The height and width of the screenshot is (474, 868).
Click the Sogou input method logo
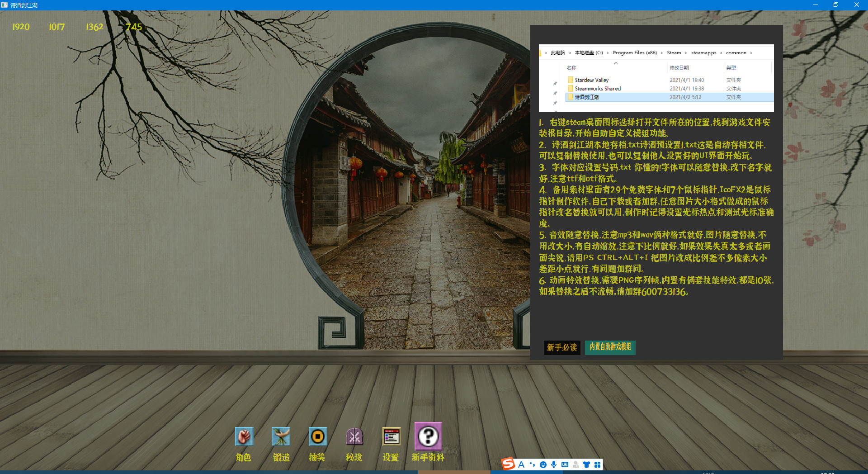coord(509,464)
